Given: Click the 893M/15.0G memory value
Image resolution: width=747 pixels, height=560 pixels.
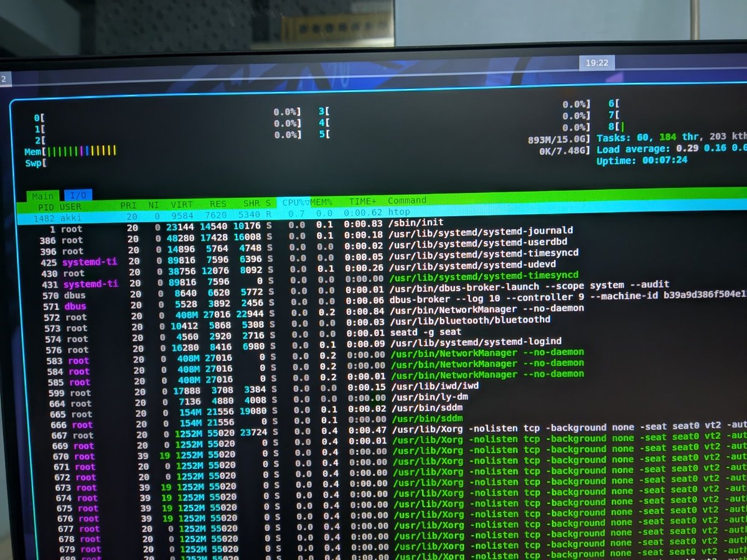Looking at the screenshot, I should [x=558, y=139].
